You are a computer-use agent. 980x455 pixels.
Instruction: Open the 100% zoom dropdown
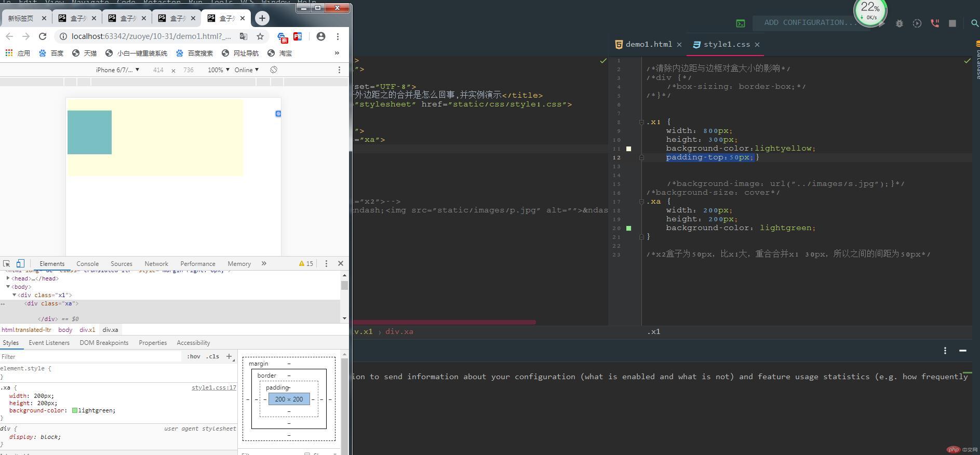[x=218, y=70]
